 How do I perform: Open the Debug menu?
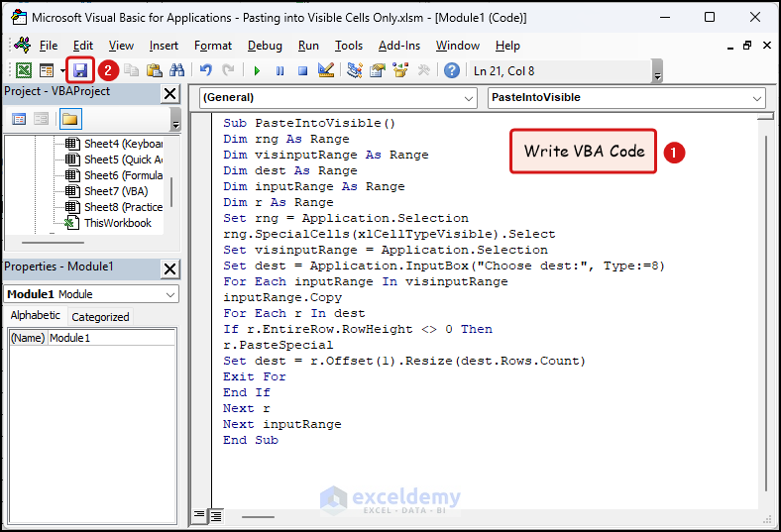265,46
